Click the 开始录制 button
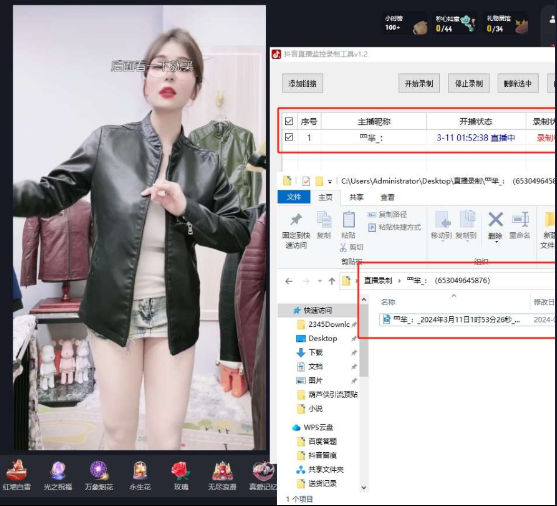This screenshot has height=506, width=557. 419,84
